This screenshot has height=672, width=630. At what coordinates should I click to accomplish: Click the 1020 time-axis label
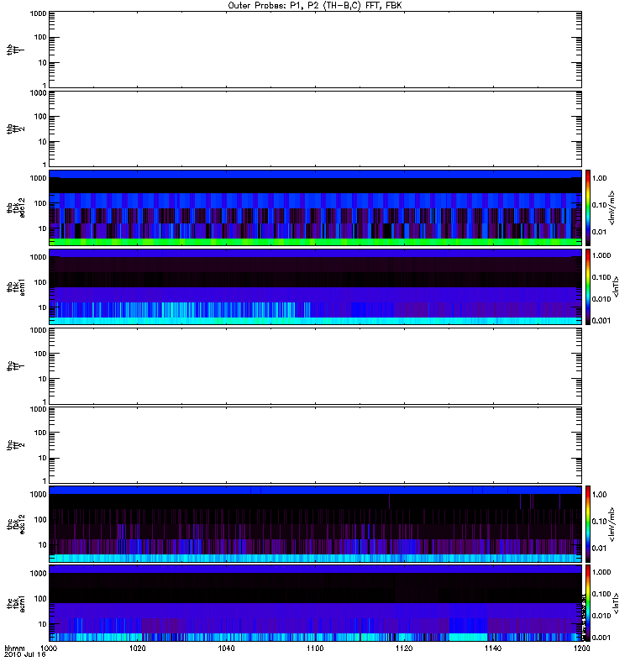(x=137, y=648)
